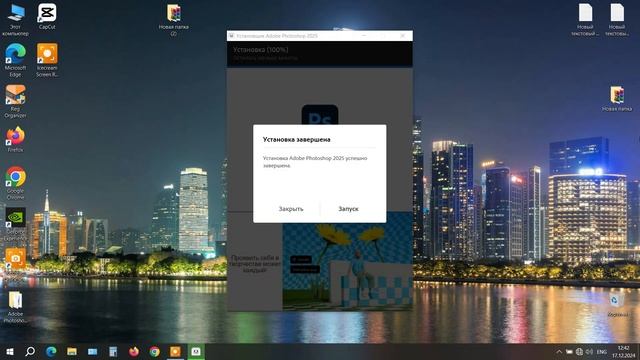640x360 pixels.
Task: Click the Закрыть button in the dialog
Action: [x=291, y=209]
